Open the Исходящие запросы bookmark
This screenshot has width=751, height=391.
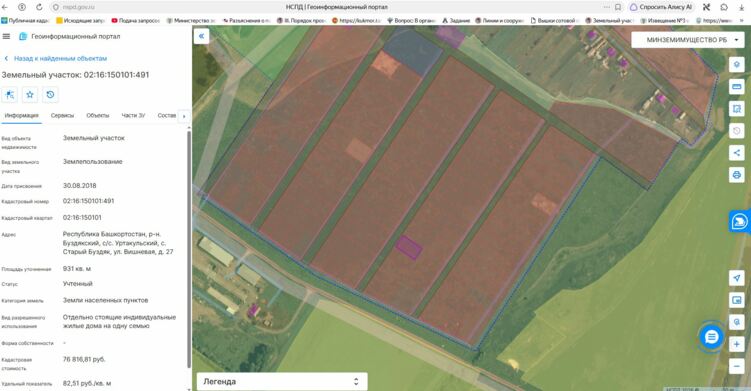point(80,21)
